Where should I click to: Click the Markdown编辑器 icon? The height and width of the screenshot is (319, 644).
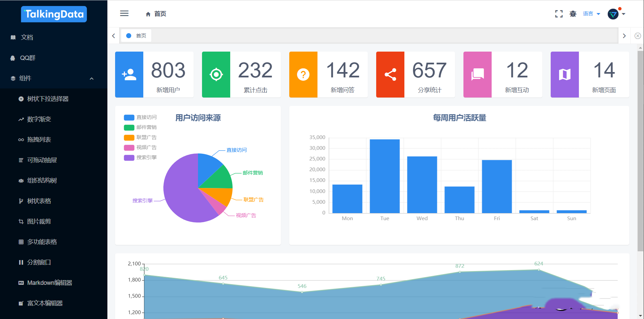tap(21, 283)
